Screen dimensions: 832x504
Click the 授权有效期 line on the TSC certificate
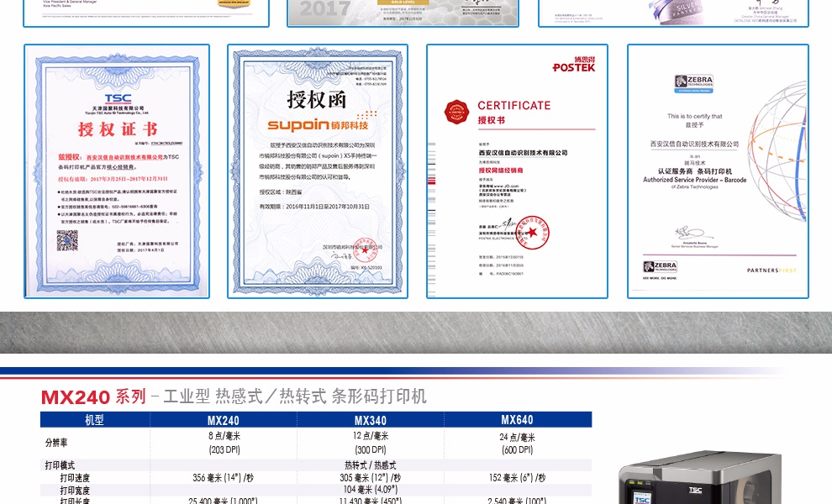coord(113,179)
